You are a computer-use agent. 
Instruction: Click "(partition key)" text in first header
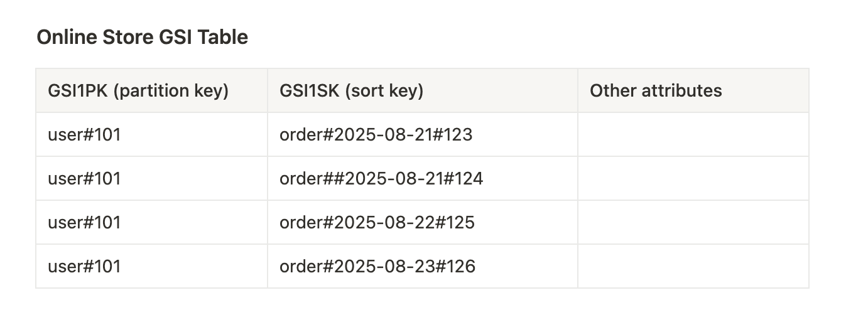173,91
